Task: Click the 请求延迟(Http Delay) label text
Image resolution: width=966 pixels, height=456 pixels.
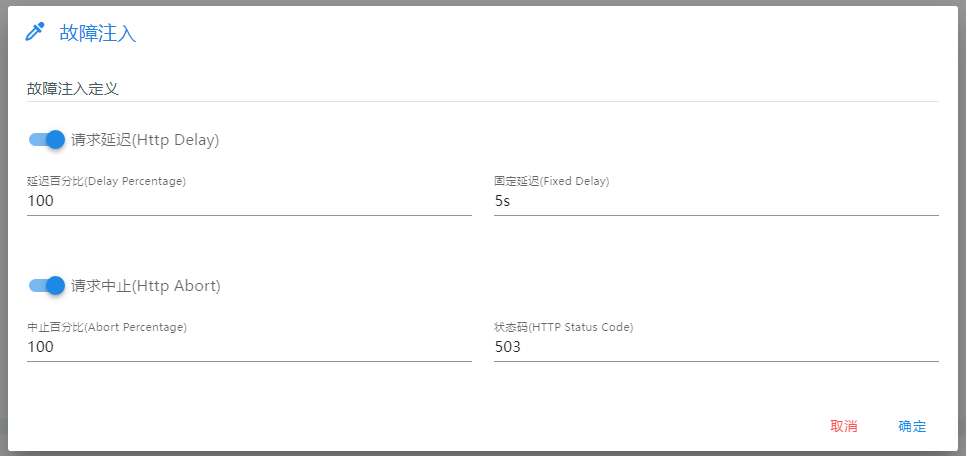Action: coord(145,140)
